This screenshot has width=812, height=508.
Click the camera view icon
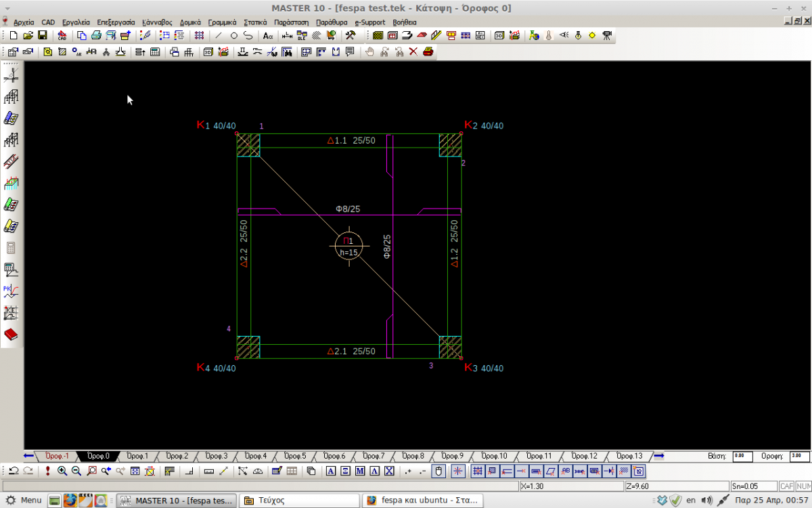(x=607, y=35)
